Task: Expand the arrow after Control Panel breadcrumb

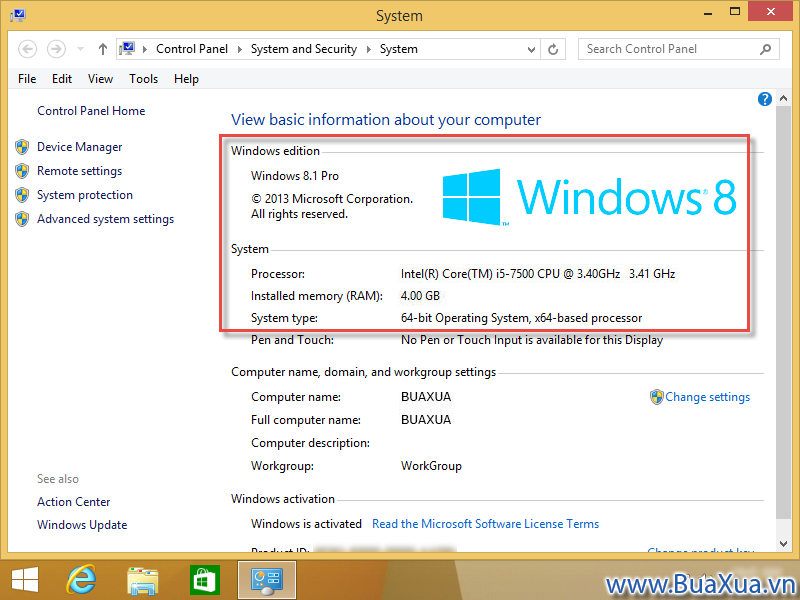Action: click(x=239, y=49)
